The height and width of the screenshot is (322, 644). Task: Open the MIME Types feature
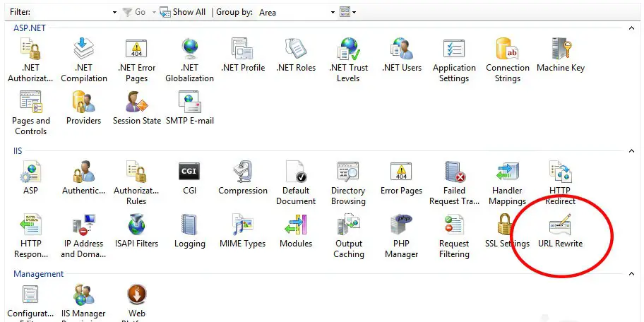[x=243, y=231]
